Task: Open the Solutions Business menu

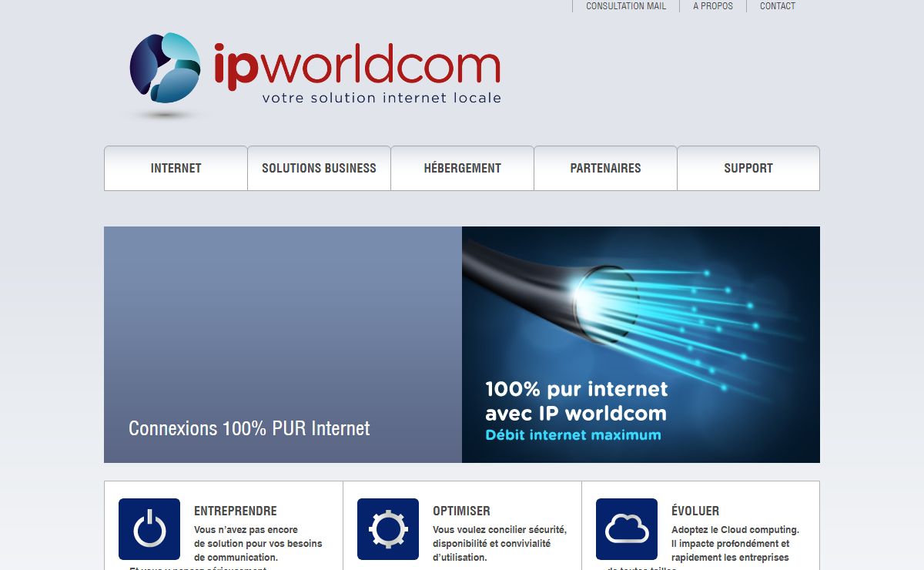Action: coord(319,168)
